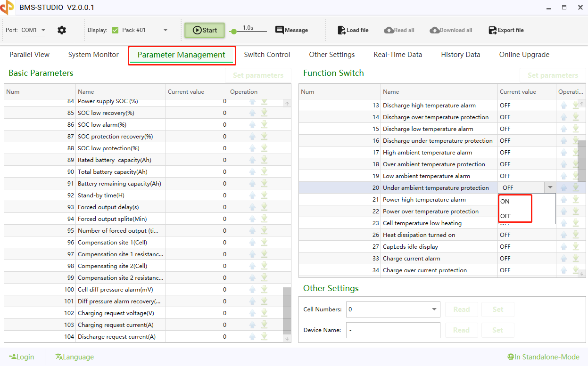Open the settings gear icon
The image size is (588, 366).
[61, 29]
